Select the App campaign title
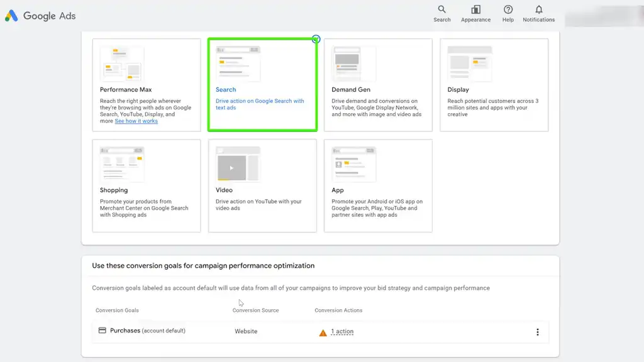The height and width of the screenshot is (362, 644). tap(338, 190)
